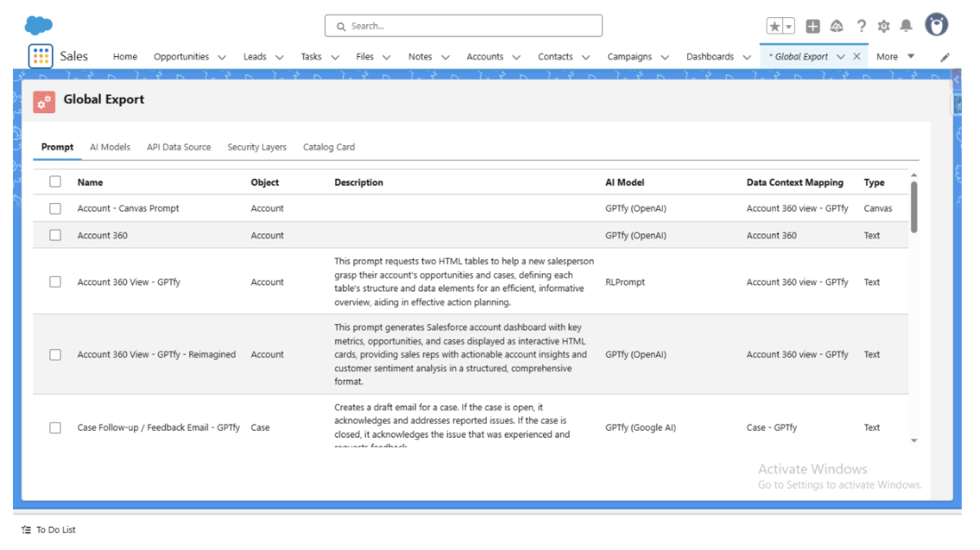Viewport: 980px width, 550px height.
Task: Tick the Account 360 View Reimagined checkbox
Action: coord(55,355)
